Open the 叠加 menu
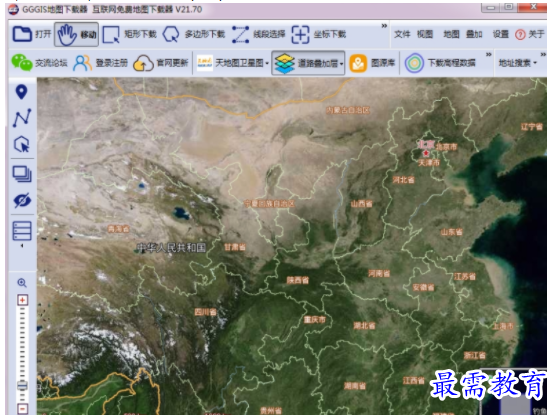 [x=474, y=34]
